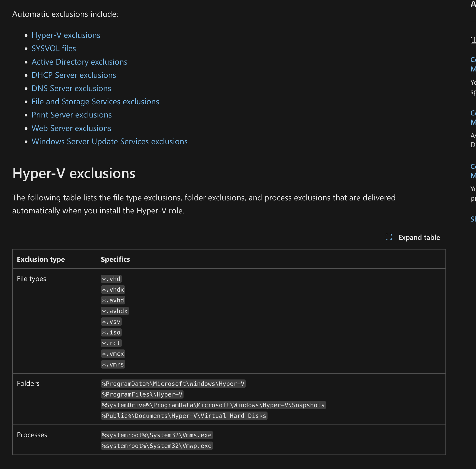Click the *.vhd file type
Viewport: 476px width, 469px height.
pos(111,279)
